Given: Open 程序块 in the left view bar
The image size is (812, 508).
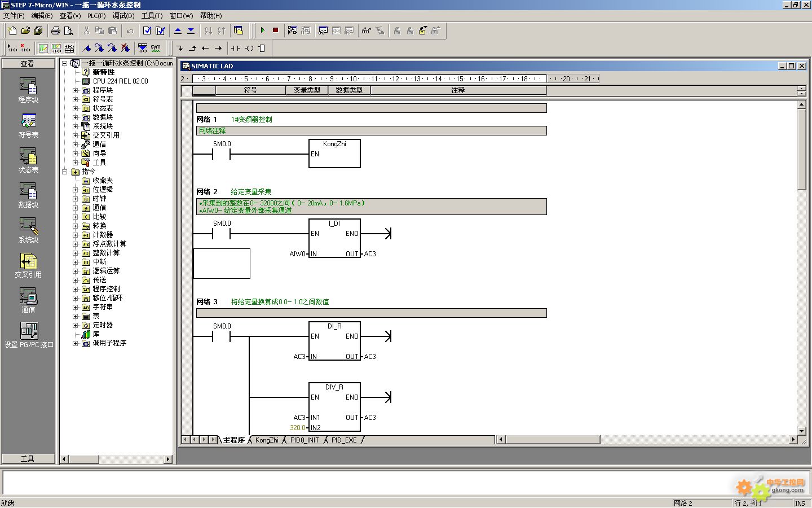Looking at the screenshot, I should point(28,90).
